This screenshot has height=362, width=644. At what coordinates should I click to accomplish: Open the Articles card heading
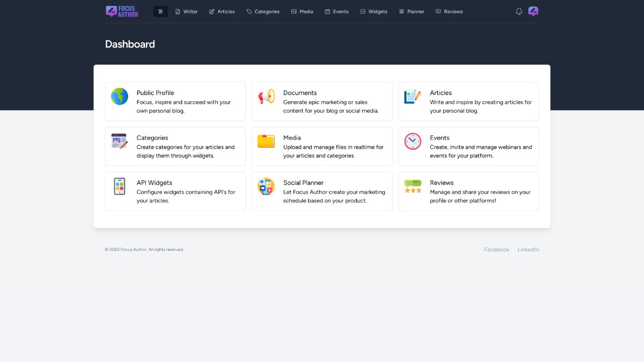point(441,93)
